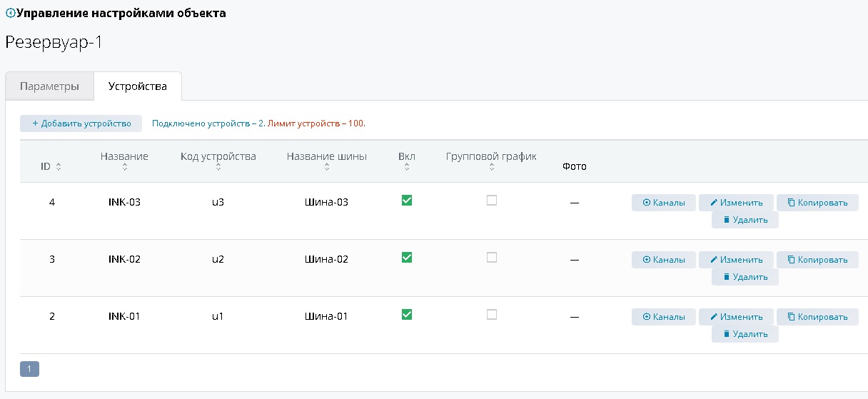This screenshot has height=399, width=868.
Task: Edit device INK-01 via Изменить
Action: (736, 317)
